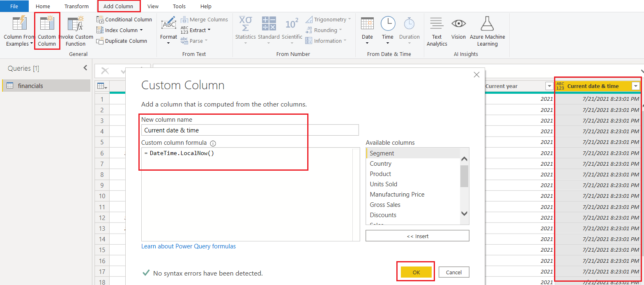Select Units Sold in Available columns
The image size is (644, 285).
[412, 184]
